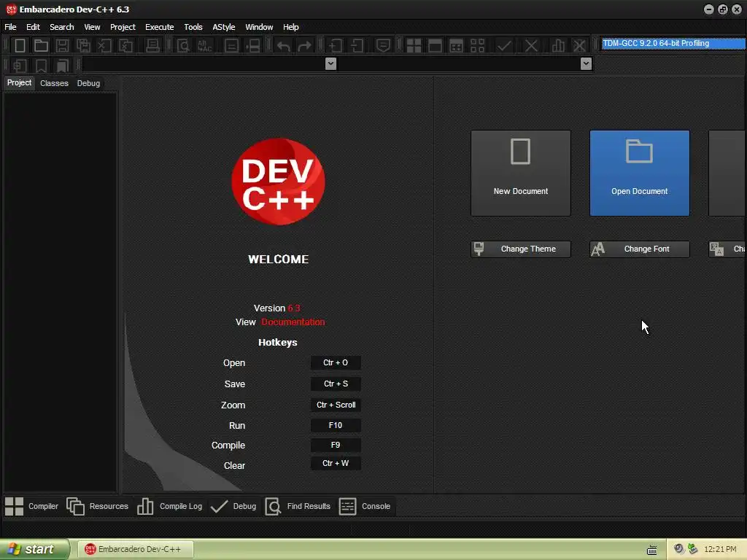The image size is (747, 560).
Task: Click the Undo arrow in the toolbar
Action: 284,46
